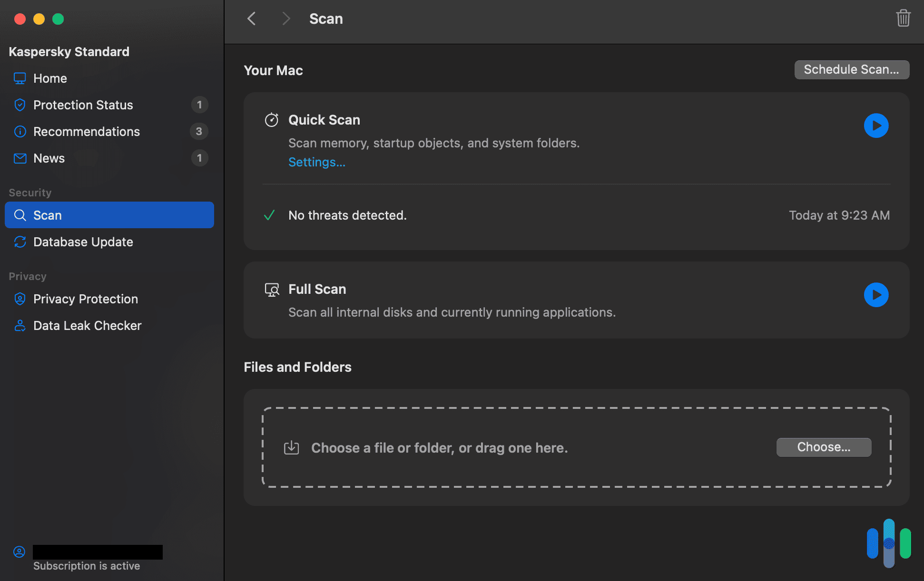Go back with the left chevron
The height and width of the screenshot is (581, 924).
coord(252,19)
